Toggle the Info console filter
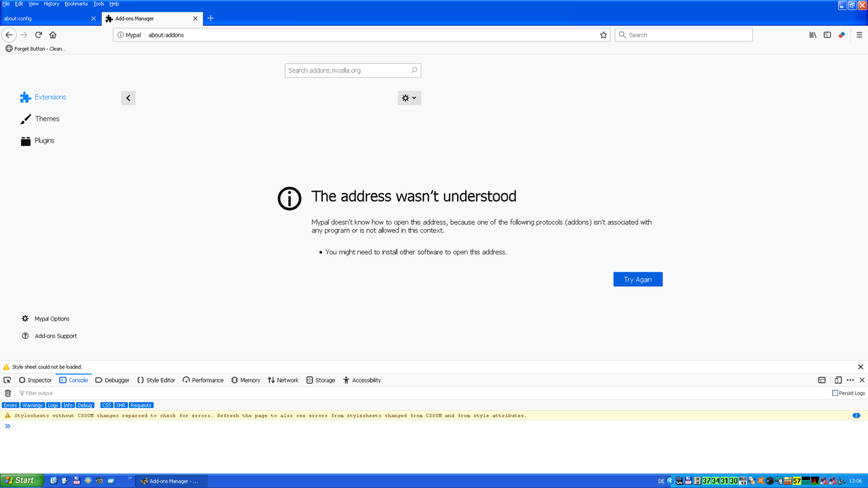This screenshot has width=868, height=488. point(68,405)
